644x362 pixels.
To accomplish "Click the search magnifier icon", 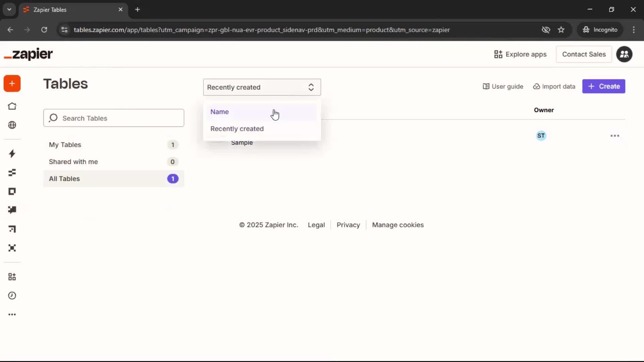I will pos(53,118).
